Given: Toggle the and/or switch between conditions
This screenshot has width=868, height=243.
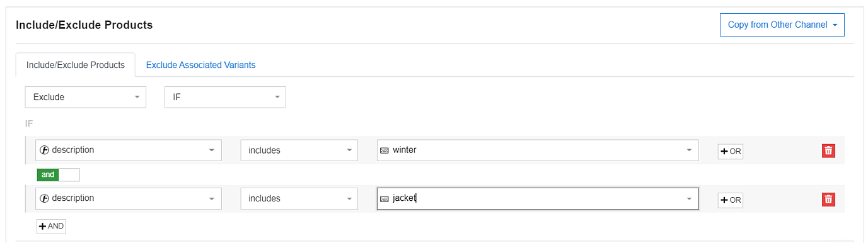Looking at the screenshot, I should (x=58, y=175).
